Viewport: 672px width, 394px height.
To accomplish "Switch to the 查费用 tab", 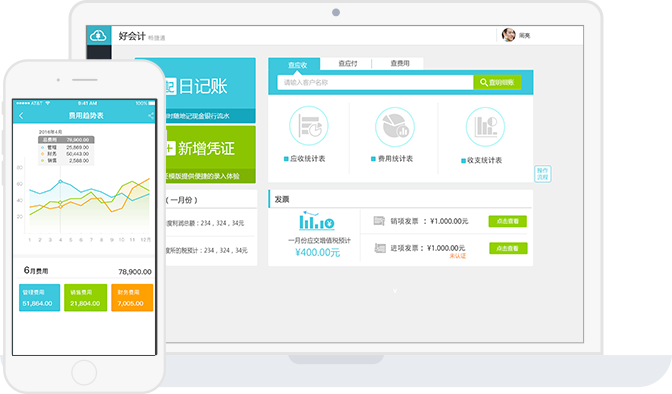I will tap(399, 63).
